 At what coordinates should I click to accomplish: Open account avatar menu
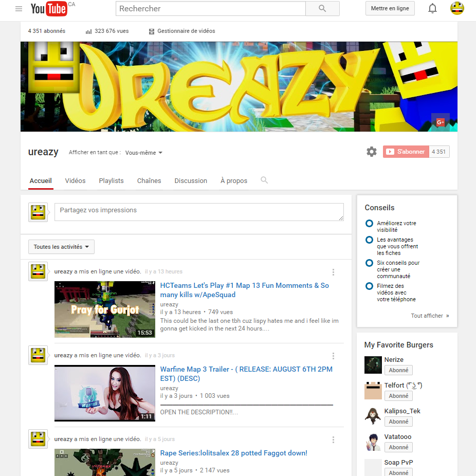[x=457, y=9]
